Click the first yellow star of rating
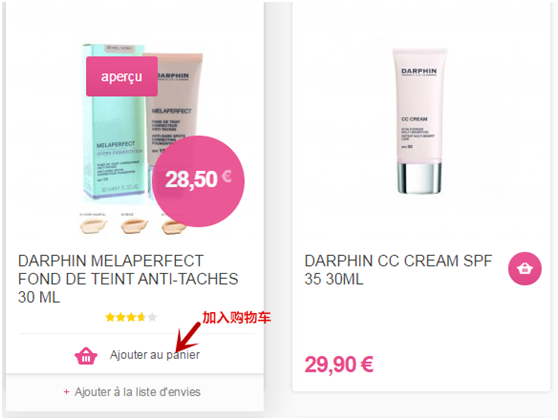 tap(110, 317)
